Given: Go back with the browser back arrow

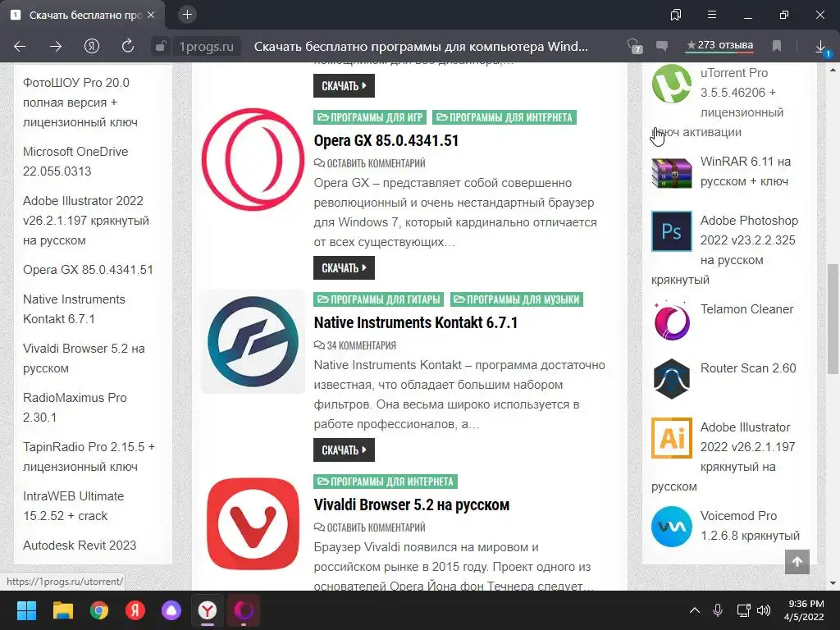Looking at the screenshot, I should [20, 47].
